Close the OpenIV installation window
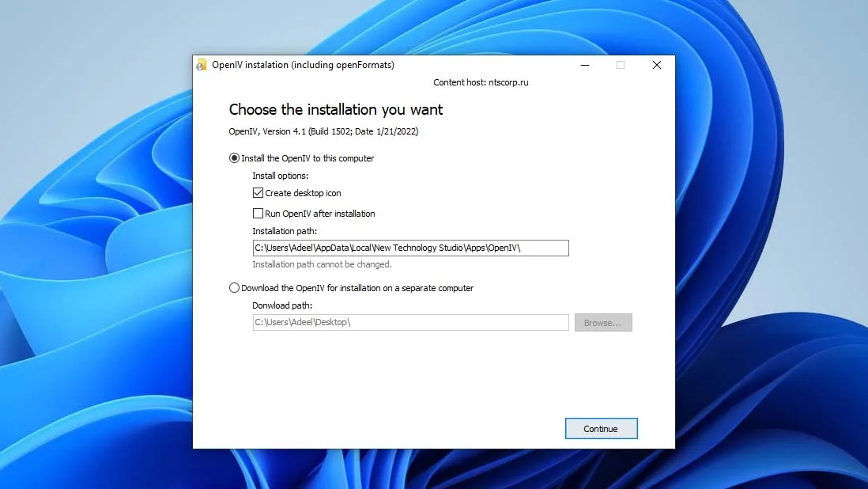This screenshot has width=868, height=489. coord(657,65)
